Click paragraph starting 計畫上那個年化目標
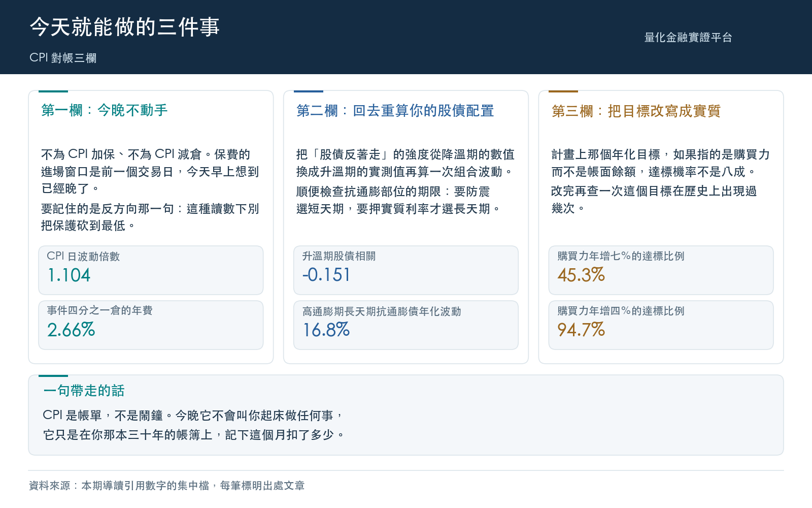This screenshot has width=812, height=508. [661, 163]
